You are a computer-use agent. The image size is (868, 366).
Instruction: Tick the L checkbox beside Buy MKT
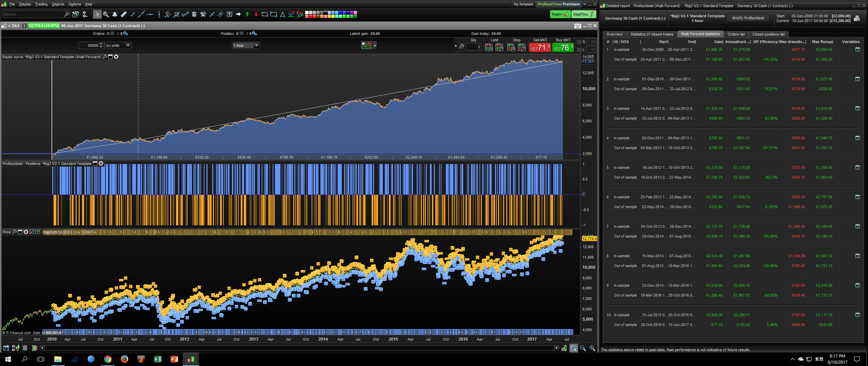tap(579, 49)
